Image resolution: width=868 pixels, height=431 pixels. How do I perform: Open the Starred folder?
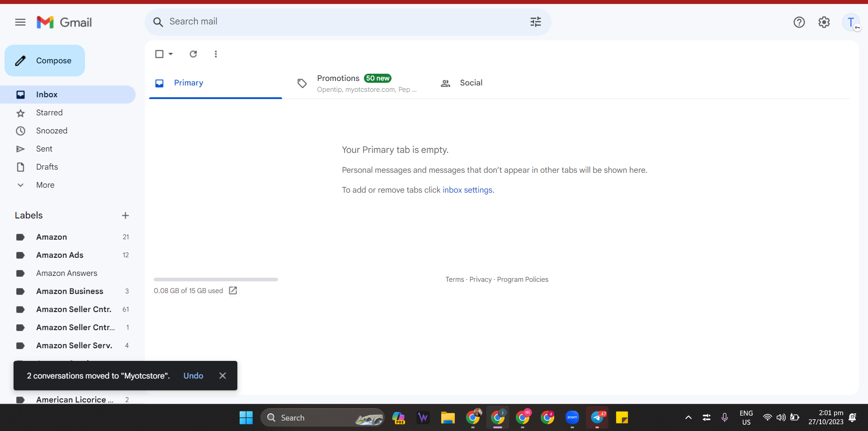pyautogui.click(x=68, y=113)
